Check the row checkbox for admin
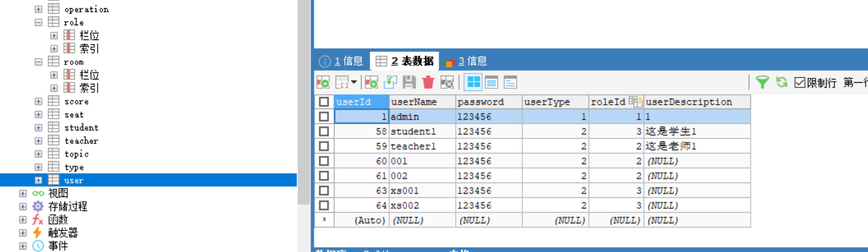The image size is (868, 252). tap(324, 116)
